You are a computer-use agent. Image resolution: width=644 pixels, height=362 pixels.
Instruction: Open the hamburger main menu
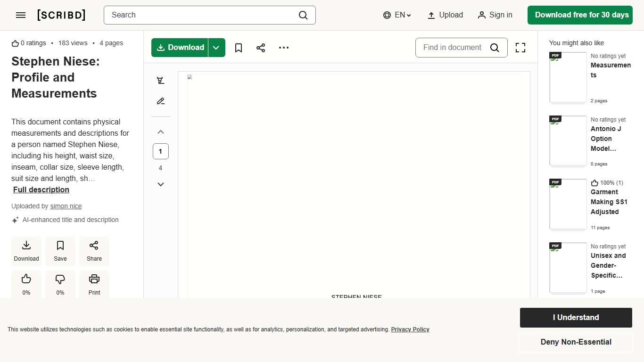click(x=21, y=15)
